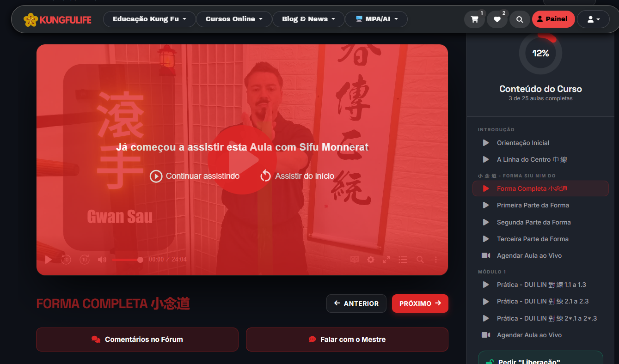Click camera icon for Agendar Aula ao Vivo above Módulo 1
Screen dimensions: 619x364
pyautogui.click(x=486, y=255)
